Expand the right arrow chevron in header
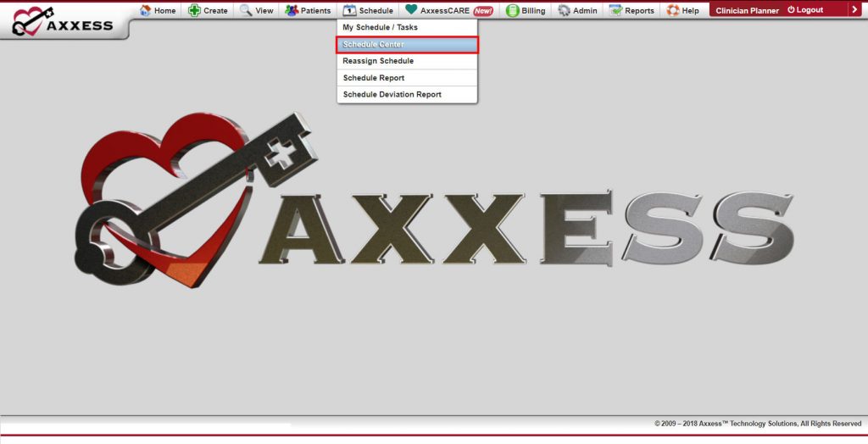This screenshot has height=444, width=868. pyautogui.click(x=854, y=9)
